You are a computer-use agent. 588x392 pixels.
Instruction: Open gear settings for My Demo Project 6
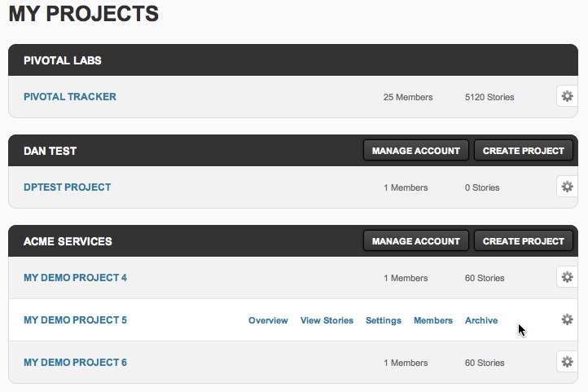click(567, 362)
